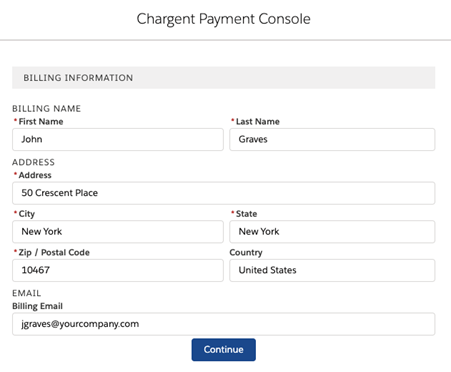The image size is (451, 372).
Task: Click the Chargent Payment Console title
Action: click(224, 19)
